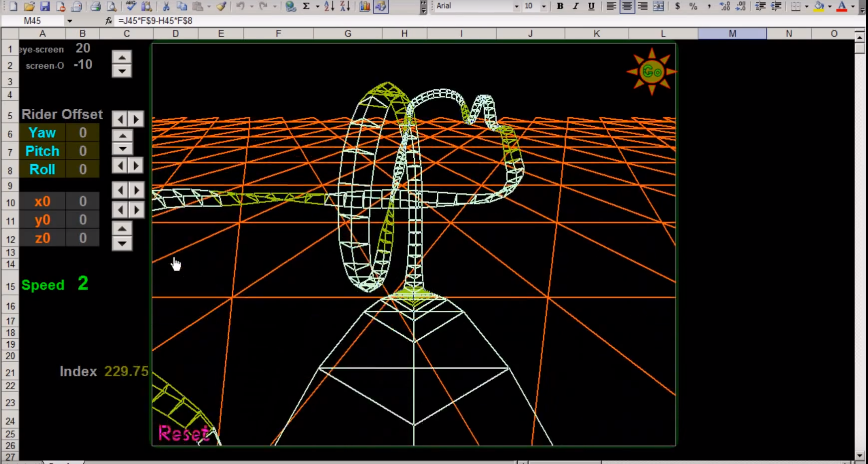Increase the cell indent
This screenshot has height=464, width=868.
pyautogui.click(x=776, y=6)
